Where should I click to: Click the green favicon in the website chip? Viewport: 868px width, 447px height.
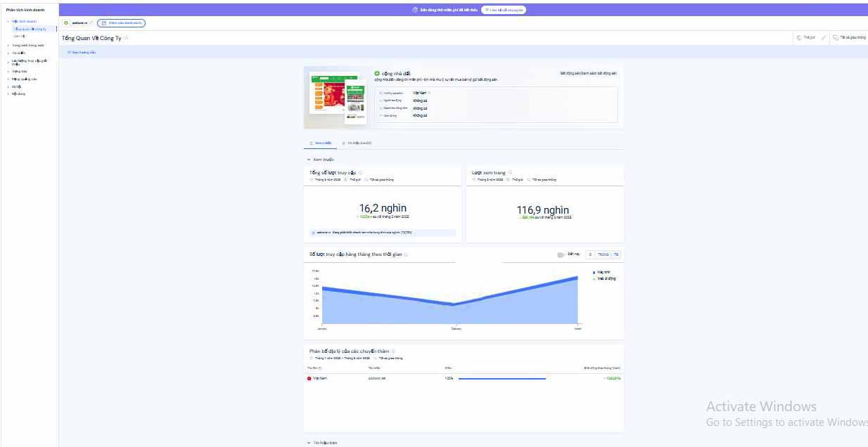tap(66, 23)
